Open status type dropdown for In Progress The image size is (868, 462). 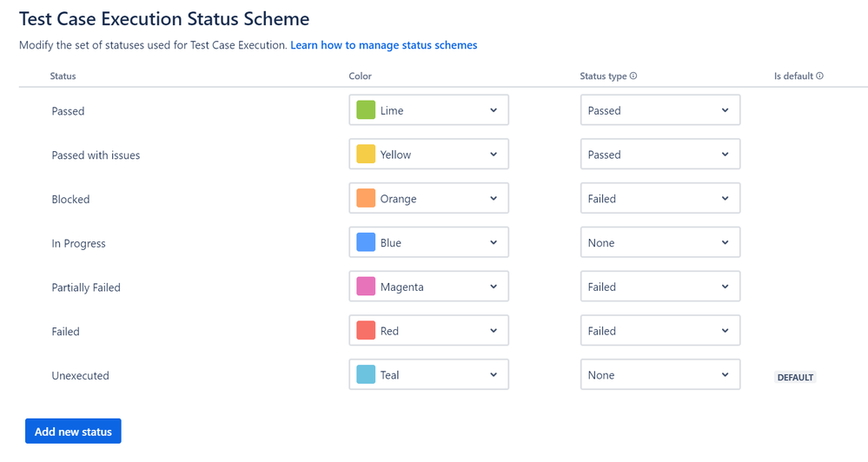tap(659, 243)
